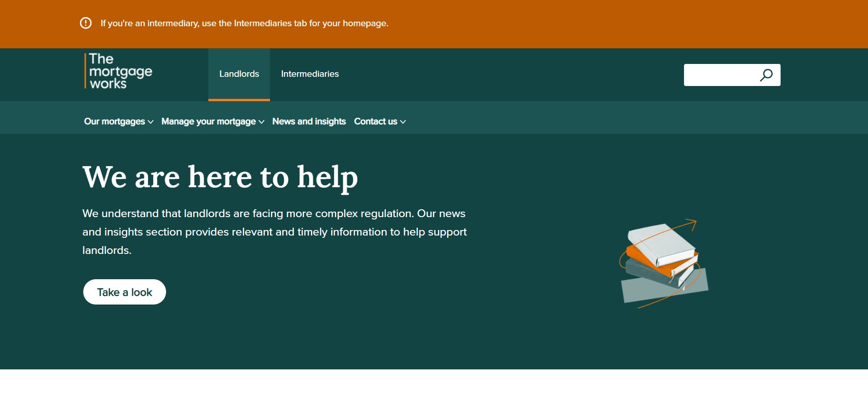Switch to the Landlords tab
868x414 pixels.
pos(239,74)
